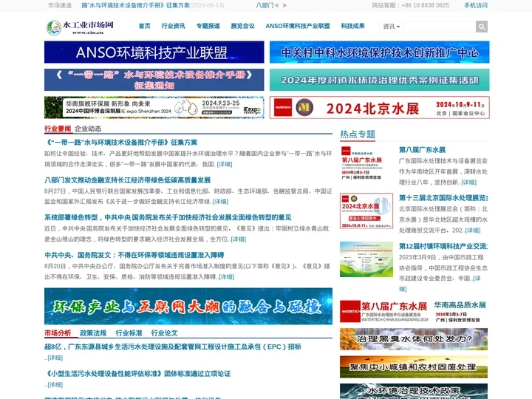Image resolution: width=532 pixels, height=399 pixels.
Task: Open 第12届村镇环境科技产业交流 topic title
Action: point(443,246)
